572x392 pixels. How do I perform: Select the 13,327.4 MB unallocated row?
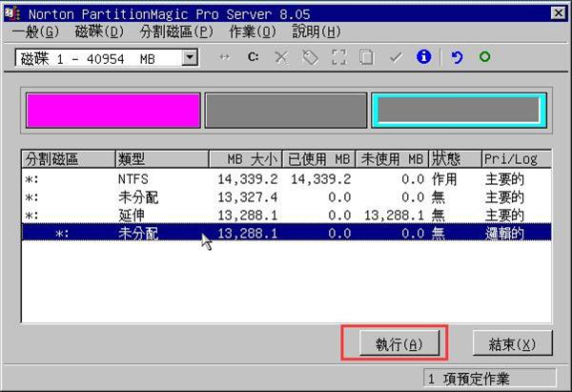pos(286,197)
